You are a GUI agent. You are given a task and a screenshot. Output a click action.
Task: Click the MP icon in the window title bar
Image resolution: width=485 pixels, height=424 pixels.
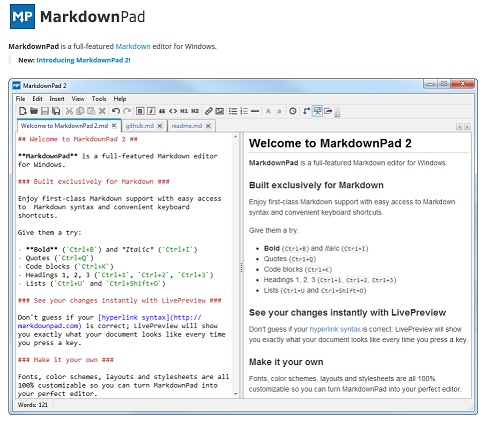16,86
